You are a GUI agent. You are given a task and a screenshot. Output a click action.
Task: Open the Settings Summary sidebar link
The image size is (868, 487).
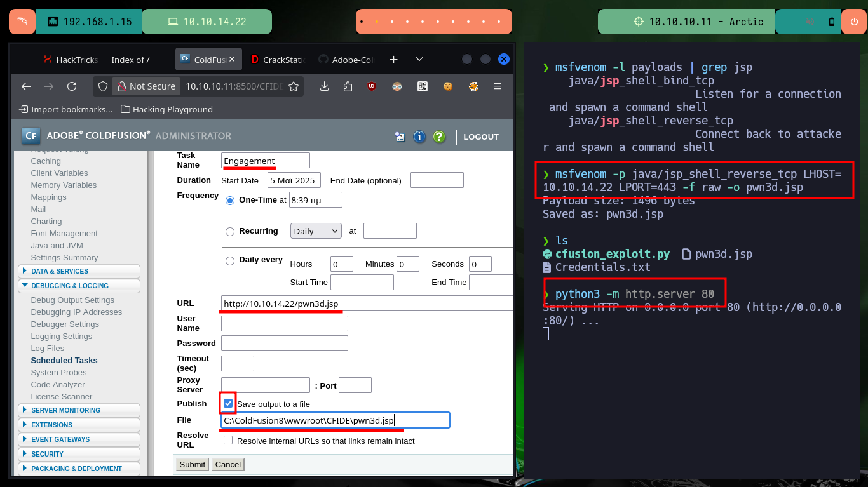tap(64, 257)
